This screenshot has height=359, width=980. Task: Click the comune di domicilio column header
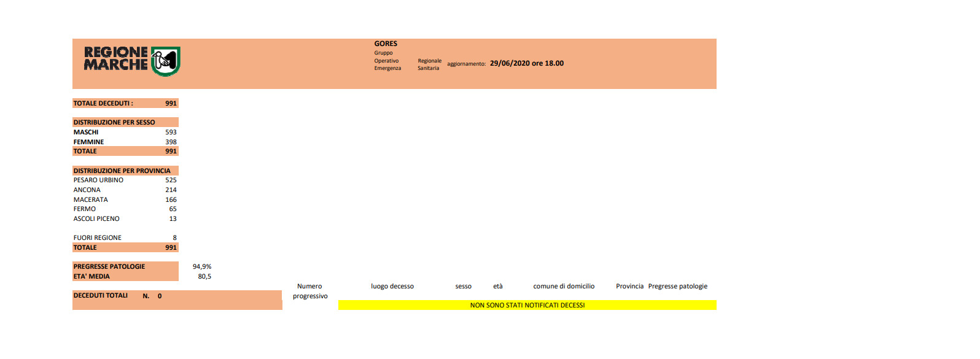pos(564,286)
